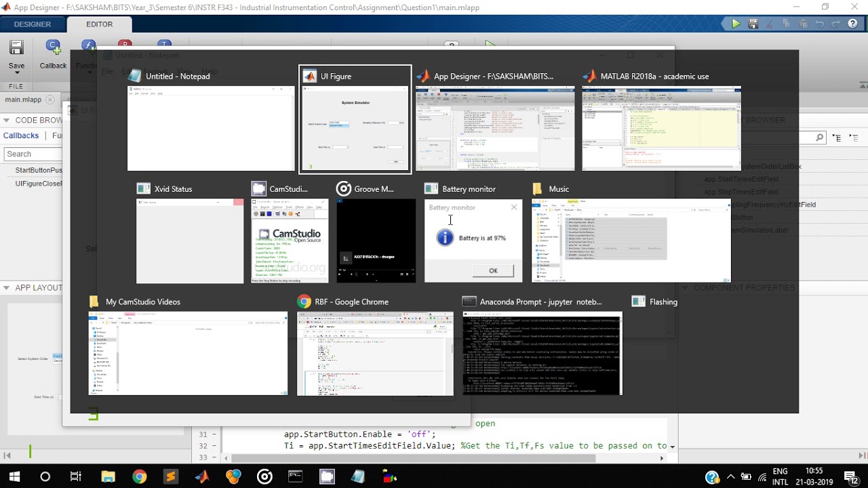Screen dimensions: 868x488
Task: Select the StartButtonPushed callback entry
Action: [39, 170]
